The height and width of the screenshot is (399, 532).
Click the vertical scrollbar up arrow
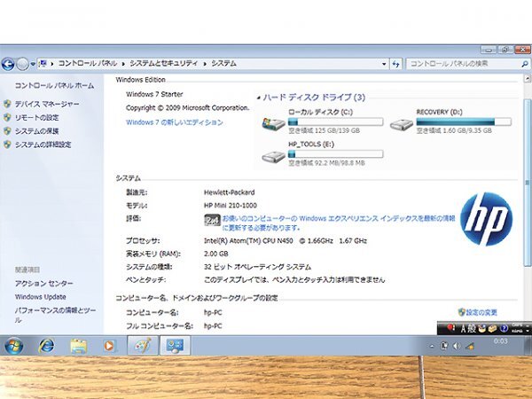[x=528, y=79]
